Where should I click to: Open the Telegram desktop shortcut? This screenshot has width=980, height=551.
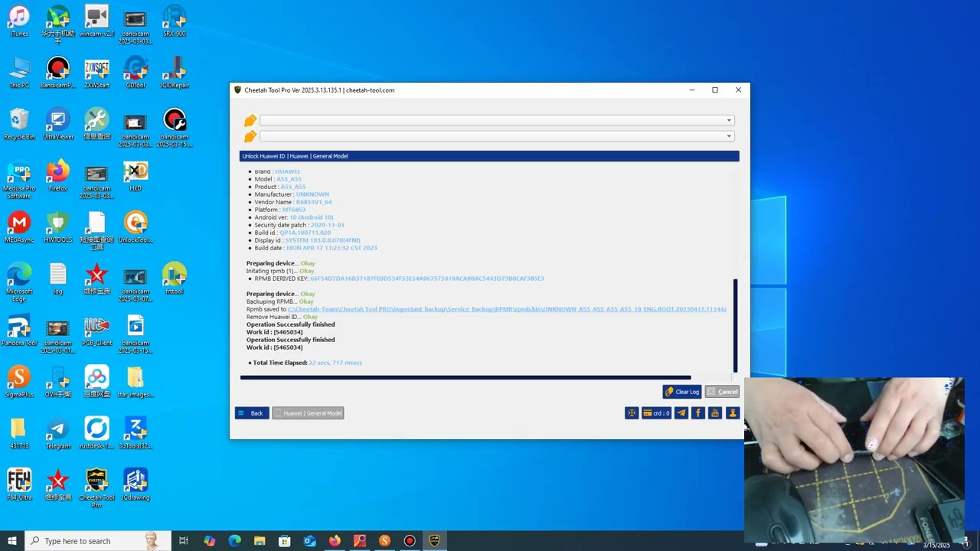tap(58, 433)
